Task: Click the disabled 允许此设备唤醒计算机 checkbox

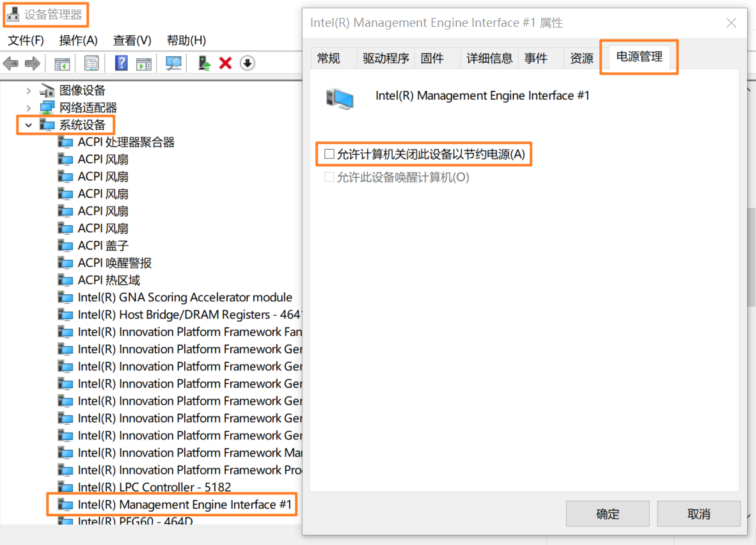Action: click(x=329, y=177)
